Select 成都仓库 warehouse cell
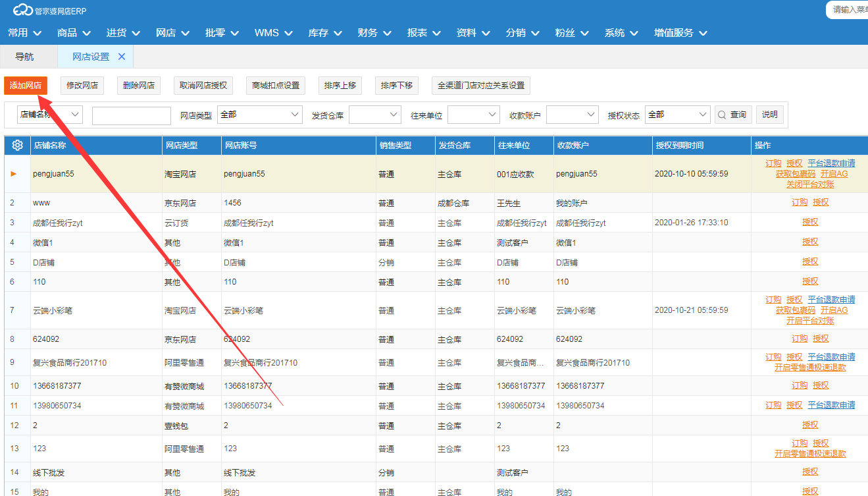 465,203
